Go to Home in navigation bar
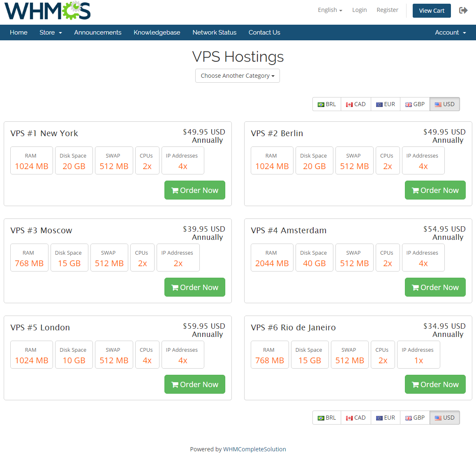This screenshot has width=476, height=455. (18, 32)
